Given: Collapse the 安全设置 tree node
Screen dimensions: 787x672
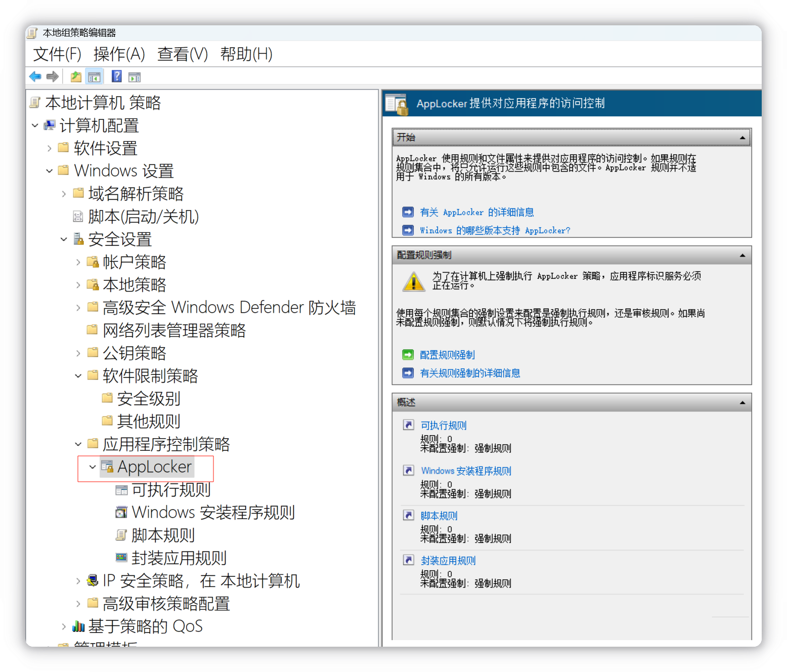Looking at the screenshot, I should click(x=64, y=239).
